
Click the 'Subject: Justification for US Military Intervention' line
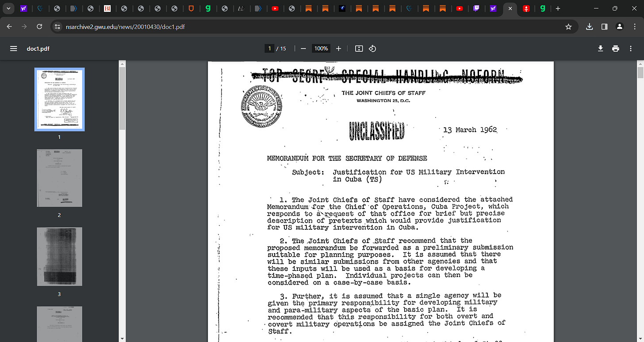[398, 172]
